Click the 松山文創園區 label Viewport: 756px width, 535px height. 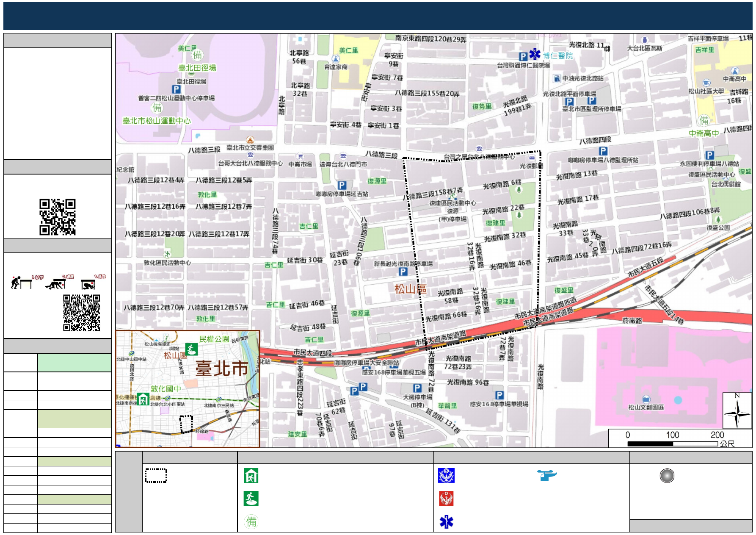click(x=646, y=407)
